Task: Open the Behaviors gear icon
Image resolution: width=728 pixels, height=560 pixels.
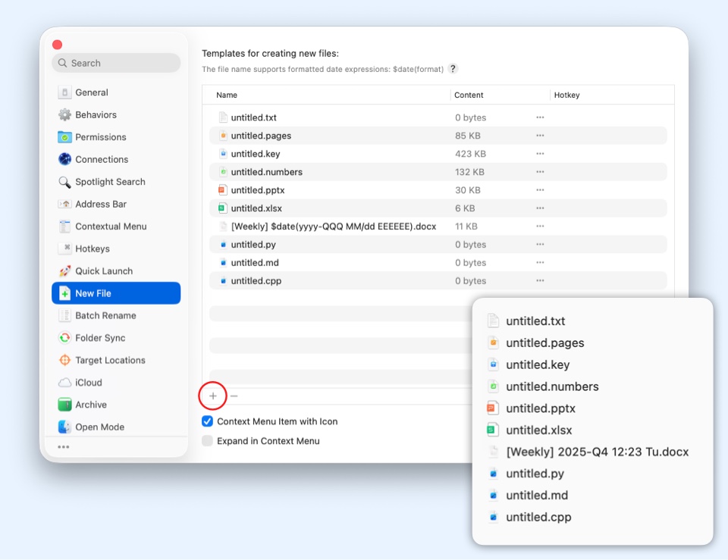Action: [66, 114]
